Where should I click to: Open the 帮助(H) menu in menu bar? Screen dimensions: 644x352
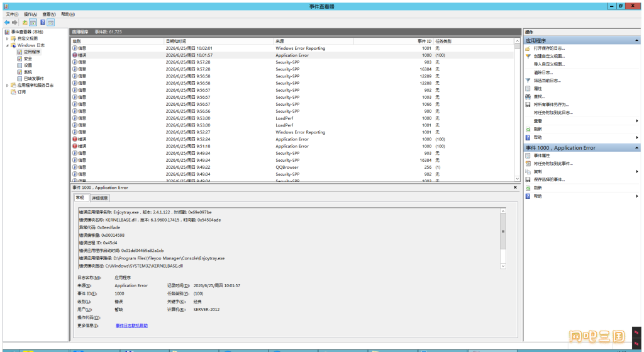click(x=68, y=14)
